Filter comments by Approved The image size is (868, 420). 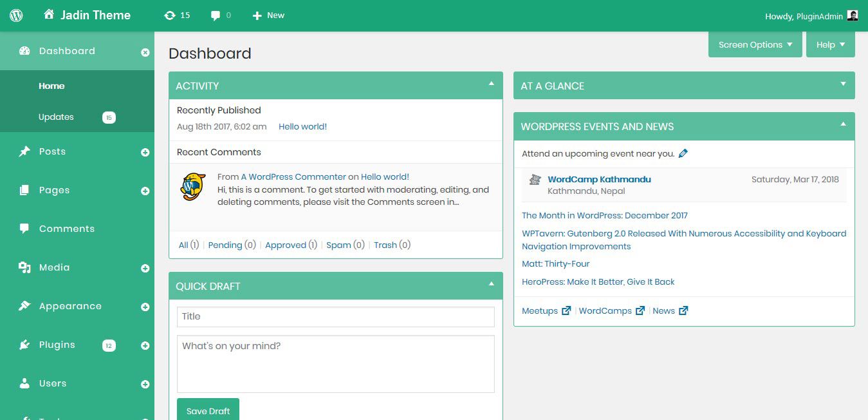click(286, 245)
